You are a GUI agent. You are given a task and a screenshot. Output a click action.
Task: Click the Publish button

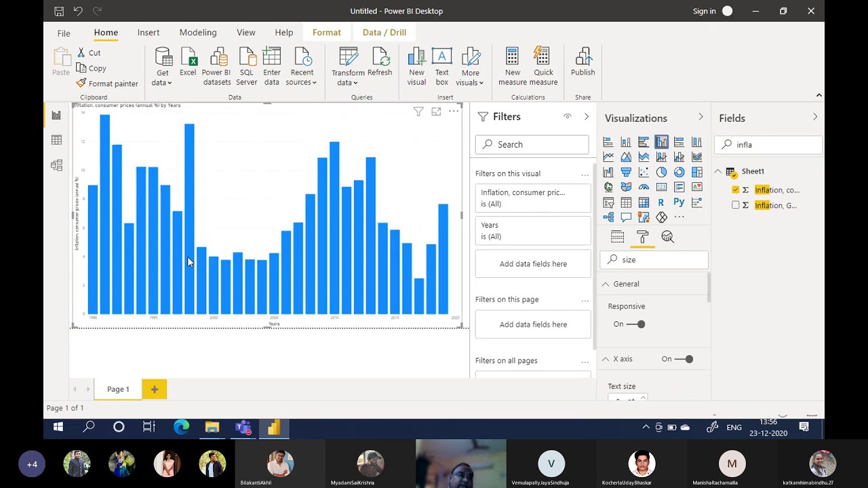tap(583, 62)
